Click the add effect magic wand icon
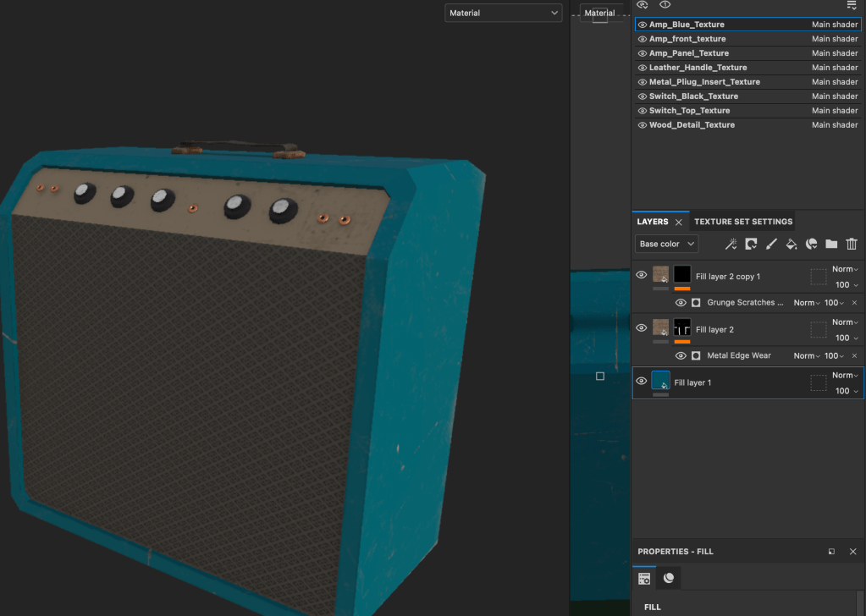The image size is (866, 616). tap(731, 244)
